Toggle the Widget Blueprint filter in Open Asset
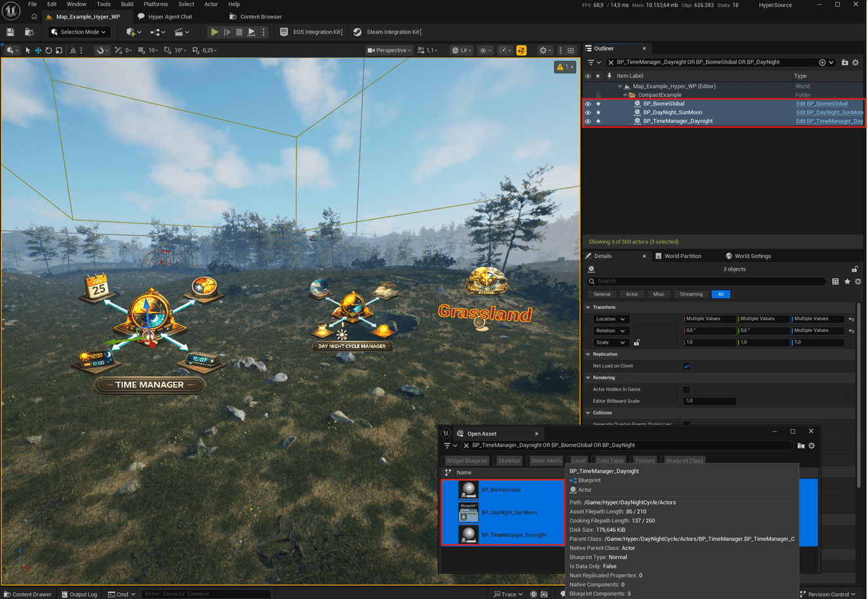 point(467,461)
